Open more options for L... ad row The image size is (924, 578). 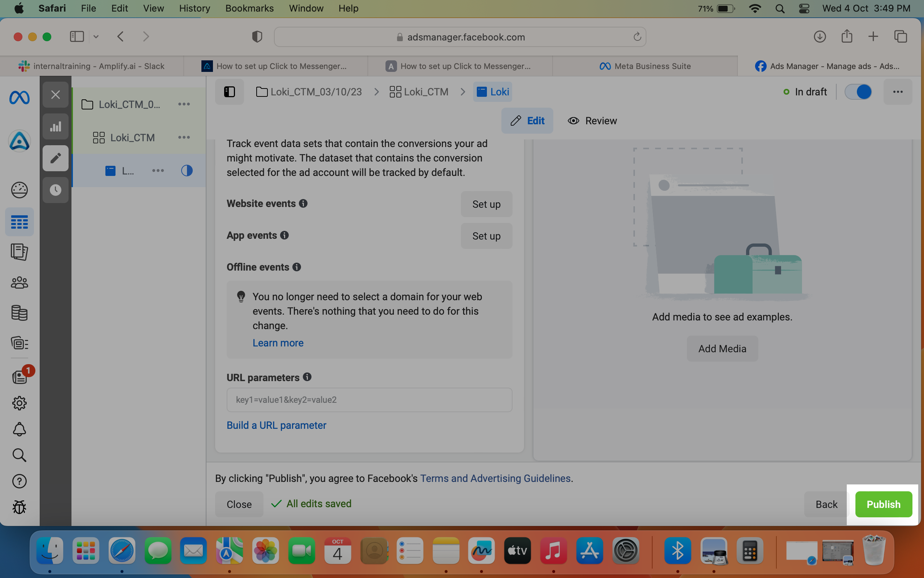click(158, 171)
